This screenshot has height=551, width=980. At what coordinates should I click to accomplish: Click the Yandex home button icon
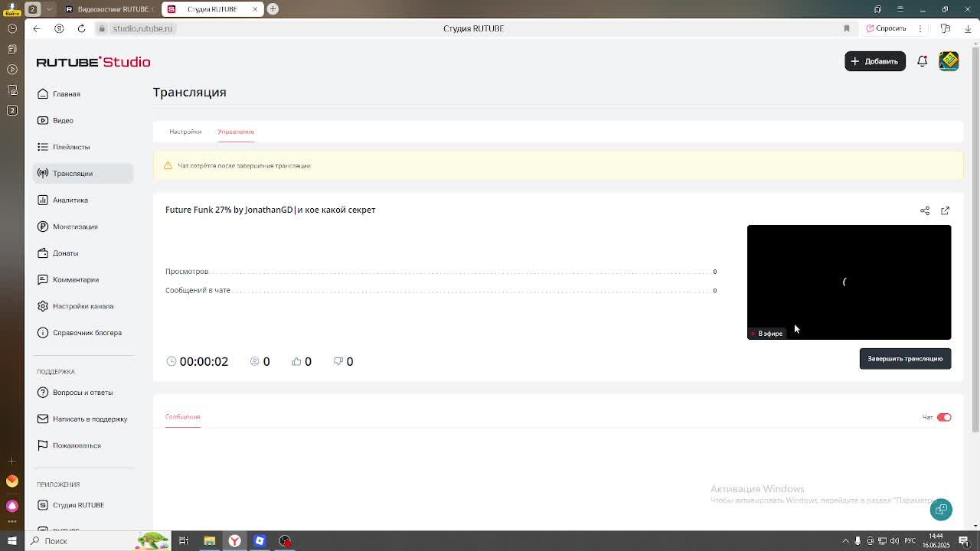59,28
